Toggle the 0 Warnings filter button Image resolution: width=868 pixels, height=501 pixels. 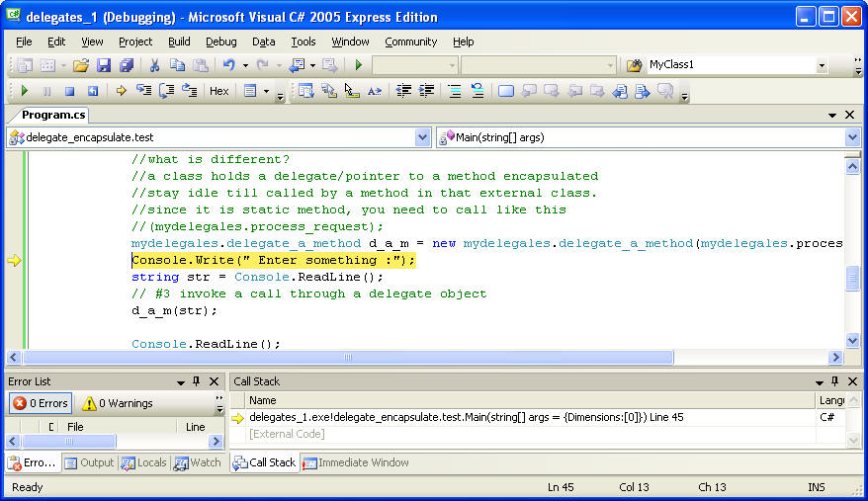pos(118,403)
